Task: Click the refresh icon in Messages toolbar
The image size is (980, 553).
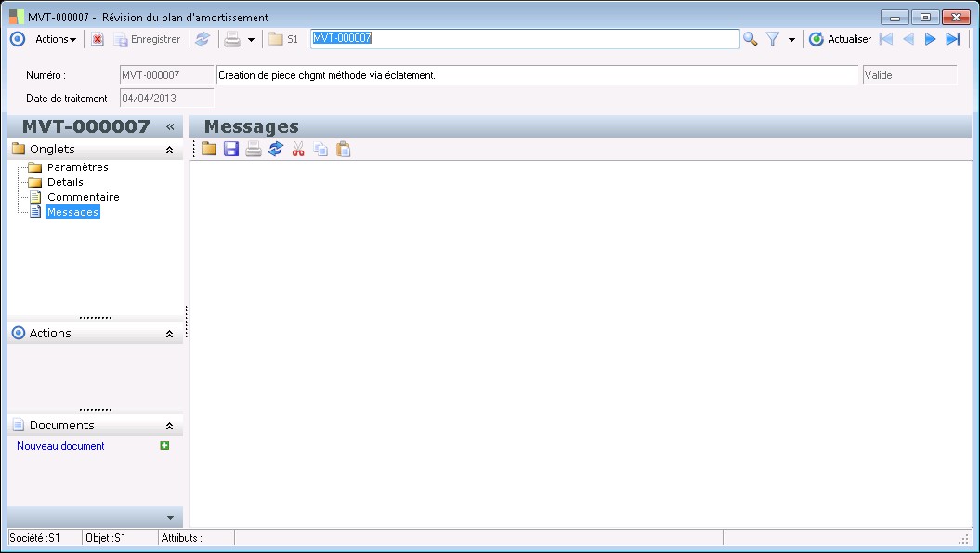Action: pos(276,149)
